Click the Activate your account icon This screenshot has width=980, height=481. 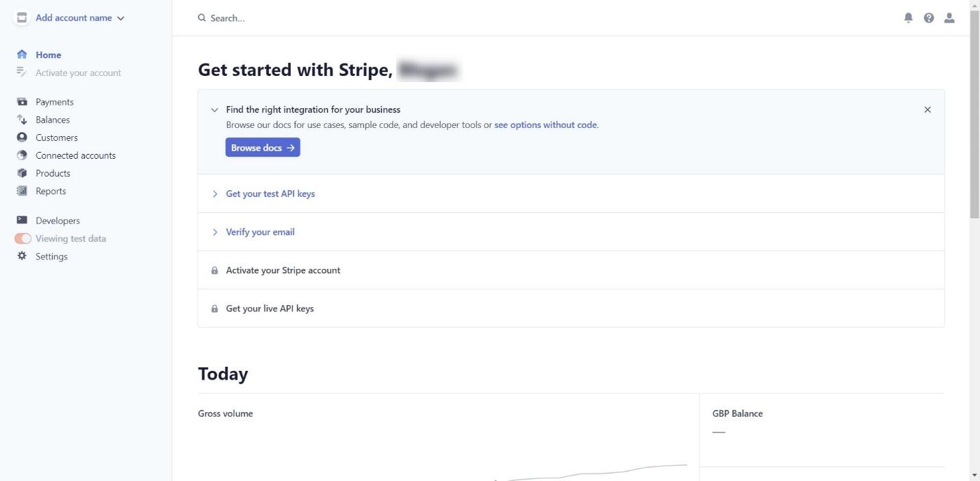pyautogui.click(x=22, y=72)
